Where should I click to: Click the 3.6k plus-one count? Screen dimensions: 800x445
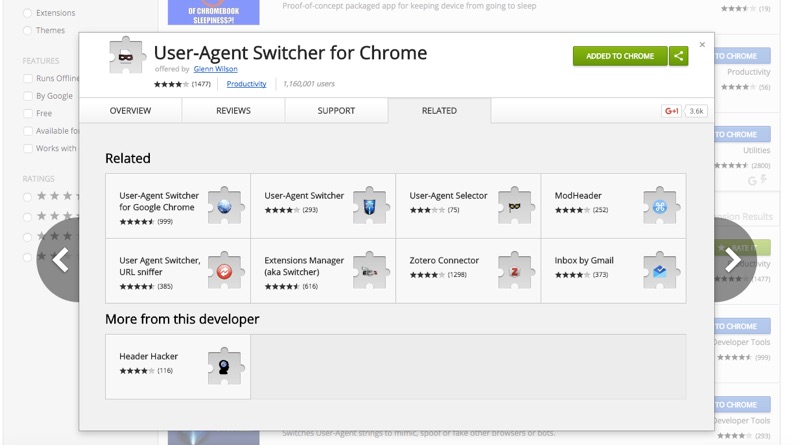pyautogui.click(x=696, y=111)
